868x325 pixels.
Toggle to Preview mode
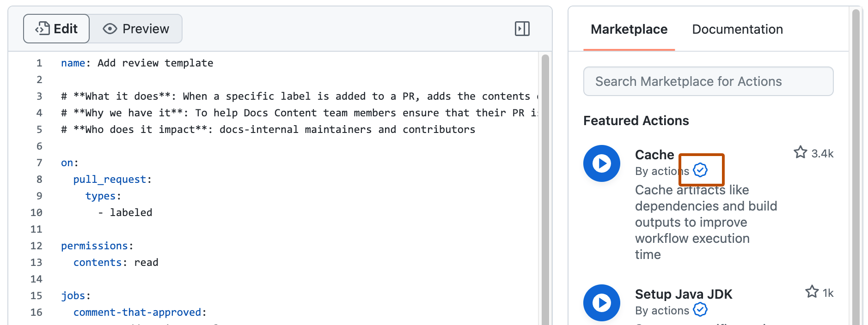137,28
